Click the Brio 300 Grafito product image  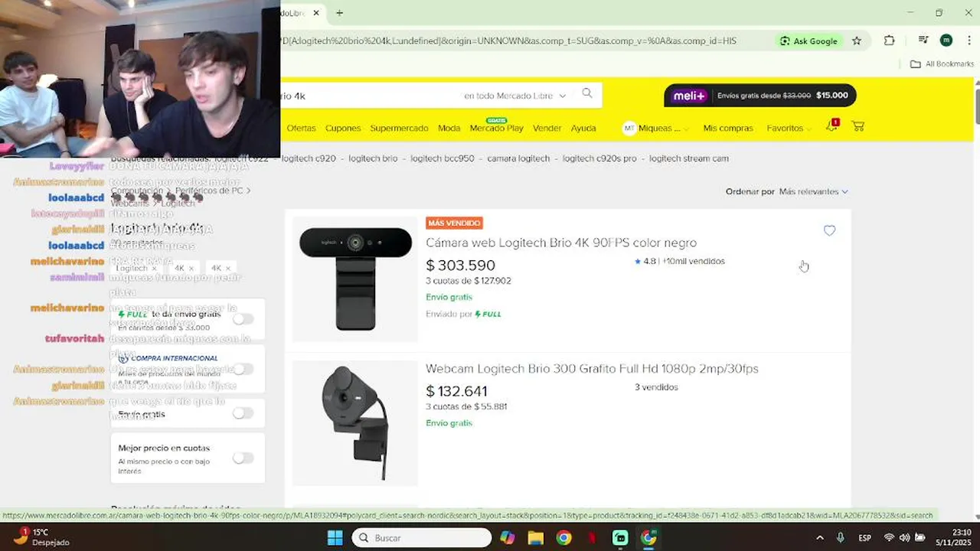pos(355,422)
